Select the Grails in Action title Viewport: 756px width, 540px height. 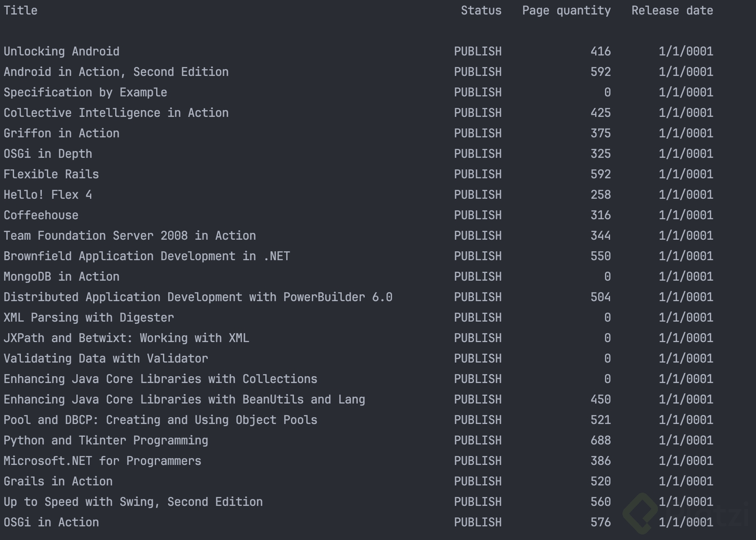click(x=58, y=482)
